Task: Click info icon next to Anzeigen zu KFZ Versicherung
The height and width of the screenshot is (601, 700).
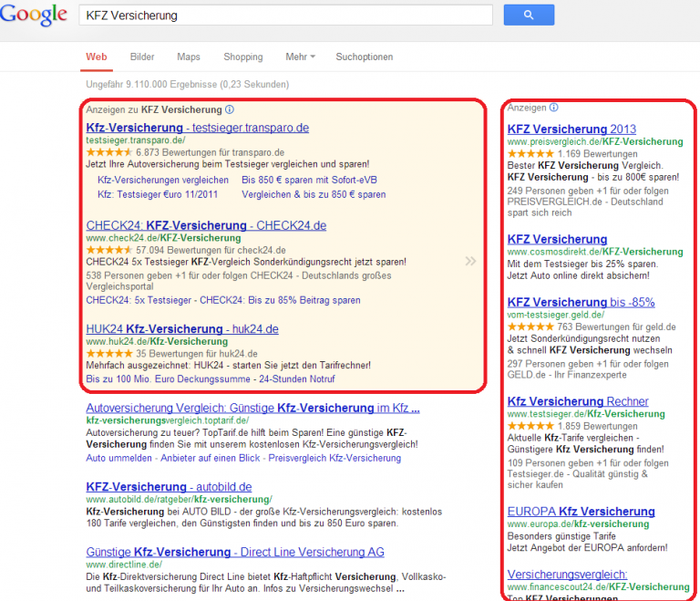Action: click(x=230, y=109)
